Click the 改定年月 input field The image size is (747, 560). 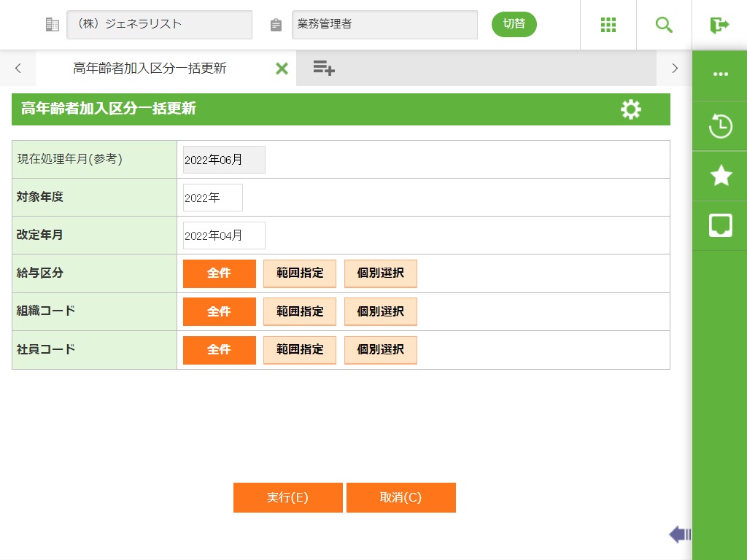point(224,236)
